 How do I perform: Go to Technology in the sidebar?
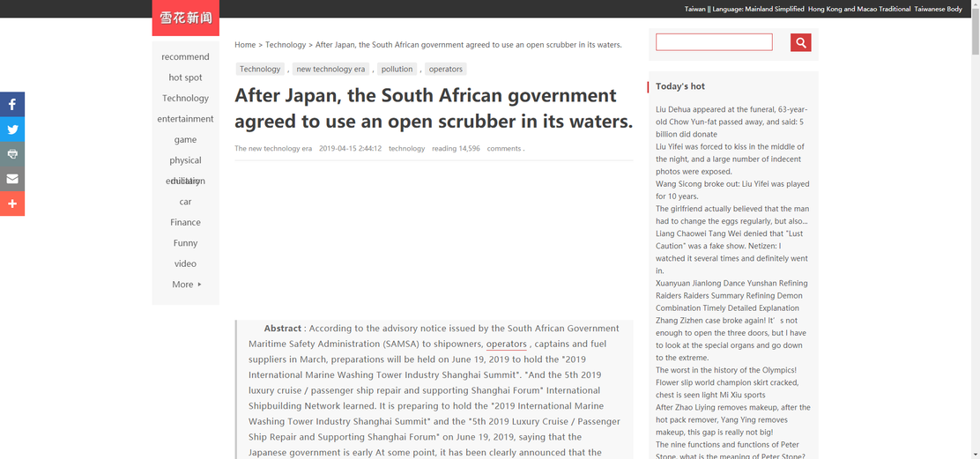pyautogui.click(x=186, y=98)
